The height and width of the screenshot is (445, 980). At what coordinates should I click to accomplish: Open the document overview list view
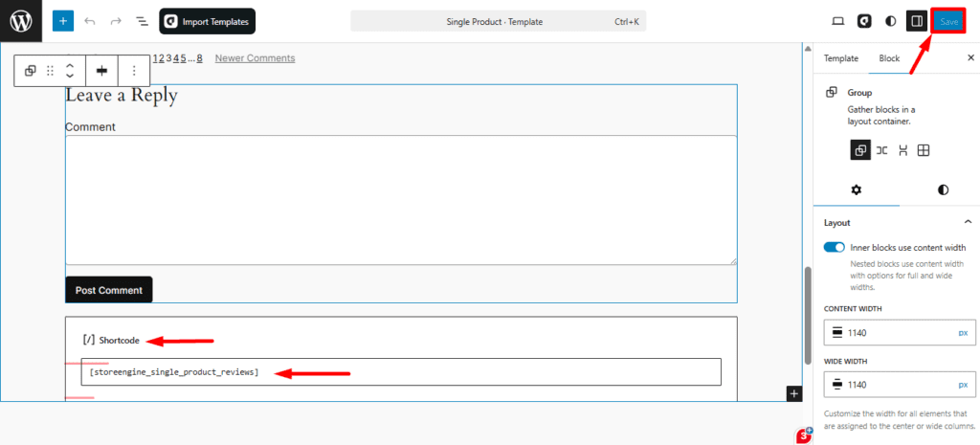(x=143, y=21)
